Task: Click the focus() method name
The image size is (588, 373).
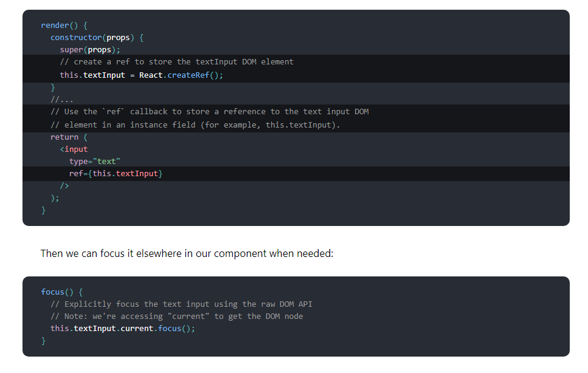Action: point(52,292)
